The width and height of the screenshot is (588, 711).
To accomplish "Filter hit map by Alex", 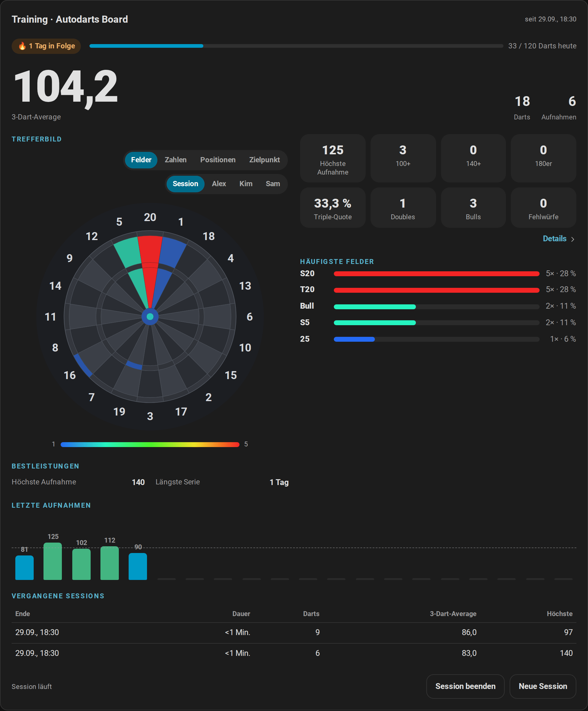I will click(219, 184).
